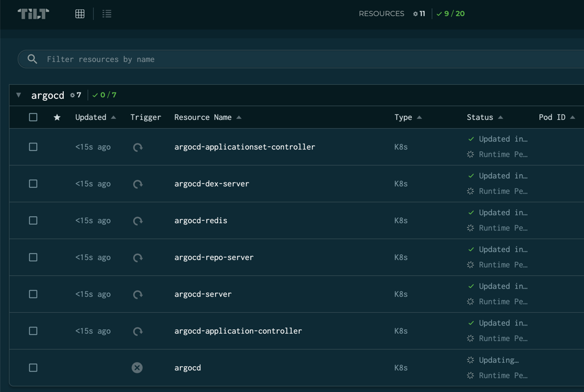Check the argocd-redis row checkbox
Screen dimensions: 584x392
tap(33, 220)
